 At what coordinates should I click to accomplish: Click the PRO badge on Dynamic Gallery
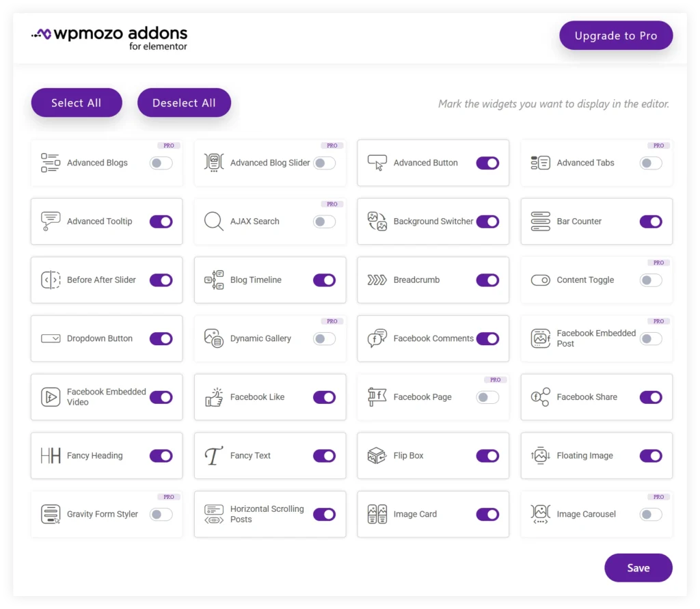[x=332, y=321]
